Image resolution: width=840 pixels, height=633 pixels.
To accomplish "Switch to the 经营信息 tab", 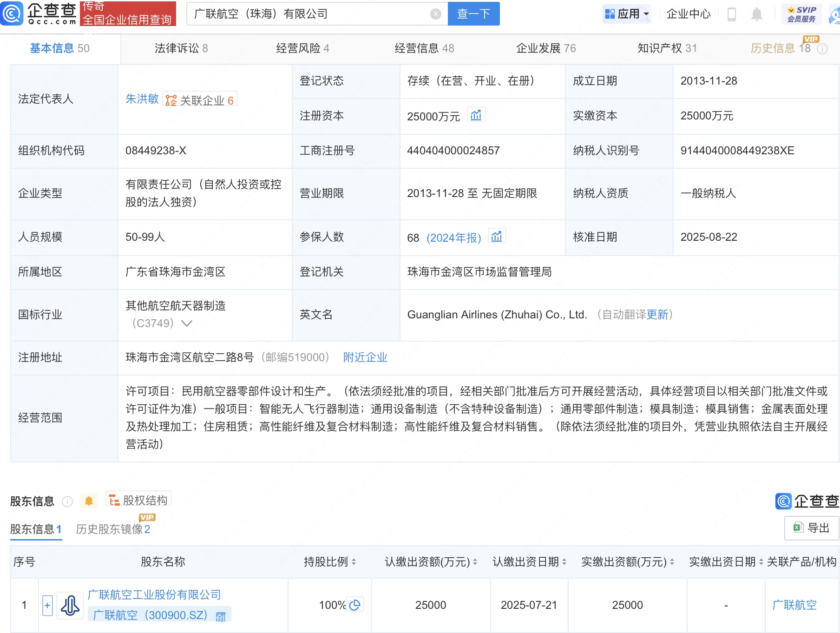I will (x=425, y=48).
